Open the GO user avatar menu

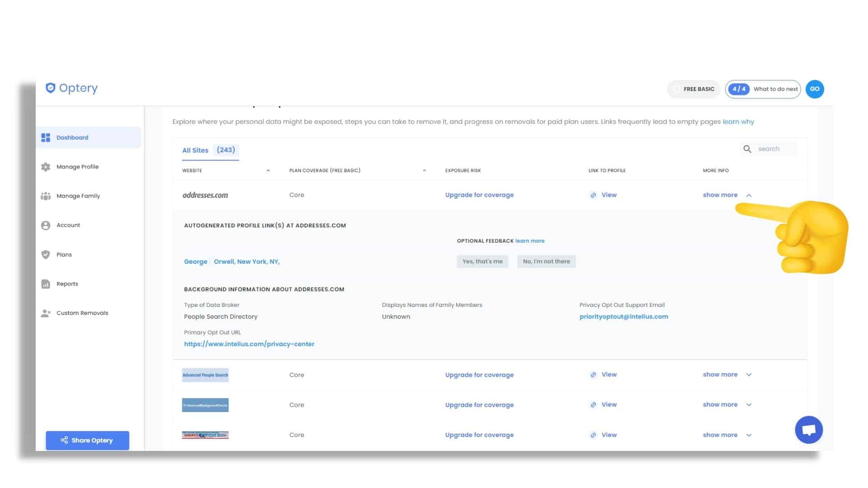pyautogui.click(x=815, y=89)
